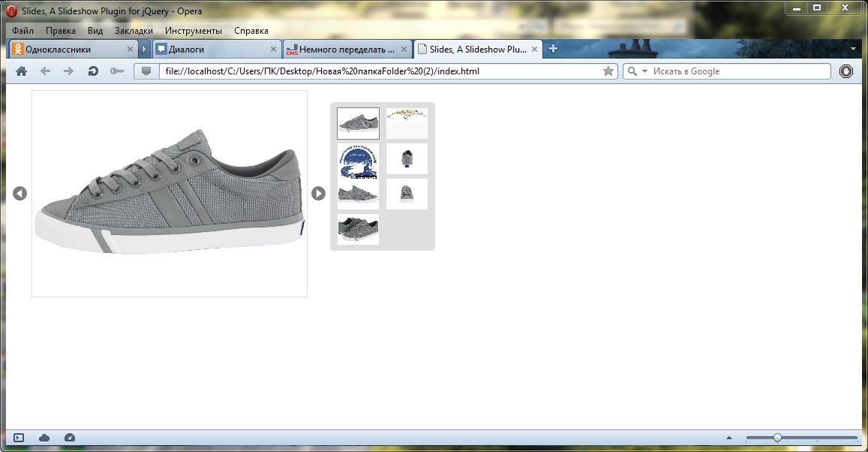Screen dimensions: 868x452
Task: Open the password wand key icon
Action: (116, 71)
